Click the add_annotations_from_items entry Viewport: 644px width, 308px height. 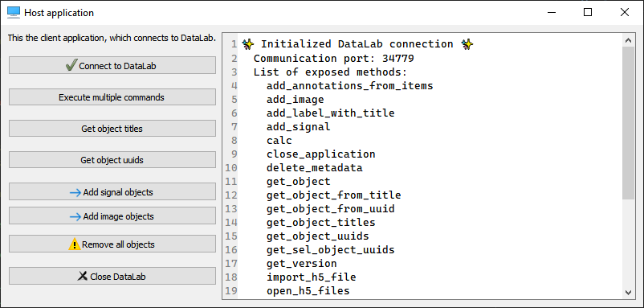pyautogui.click(x=349, y=86)
